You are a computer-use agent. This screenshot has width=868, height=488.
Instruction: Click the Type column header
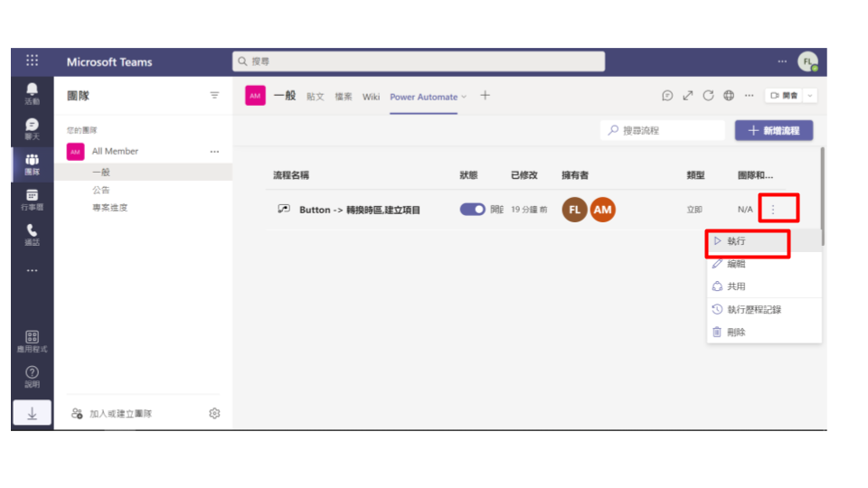696,175
